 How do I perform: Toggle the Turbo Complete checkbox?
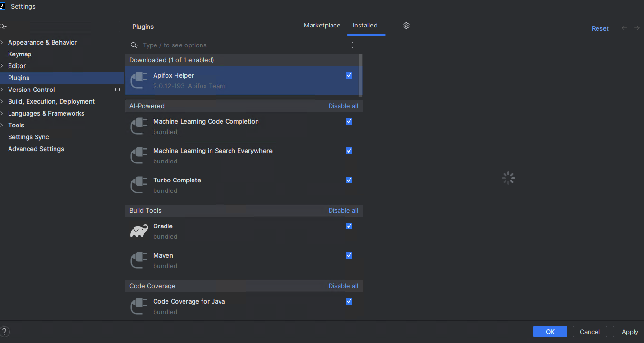point(349,180)
